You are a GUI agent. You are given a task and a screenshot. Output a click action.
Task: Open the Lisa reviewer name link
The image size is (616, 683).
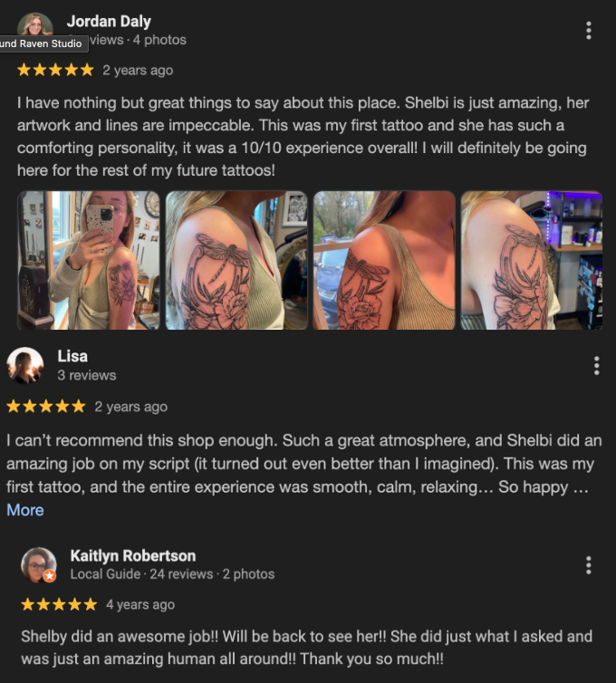pyautogui.click(x=72, y=356)
